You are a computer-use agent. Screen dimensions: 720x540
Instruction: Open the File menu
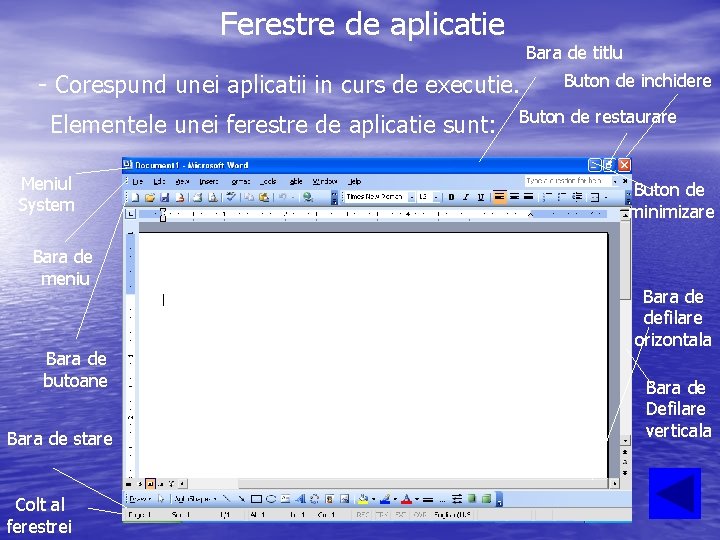[x=137, y=181]
